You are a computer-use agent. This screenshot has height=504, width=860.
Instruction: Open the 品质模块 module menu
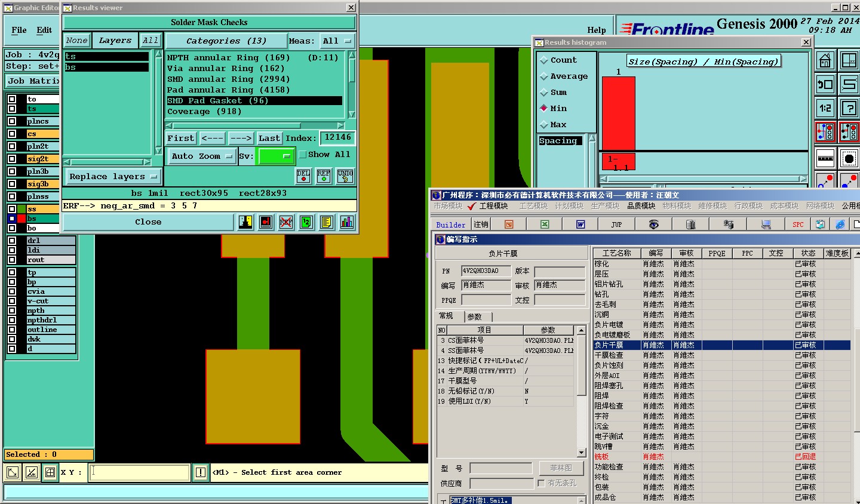pyautogui.click(x=641, y=206)
